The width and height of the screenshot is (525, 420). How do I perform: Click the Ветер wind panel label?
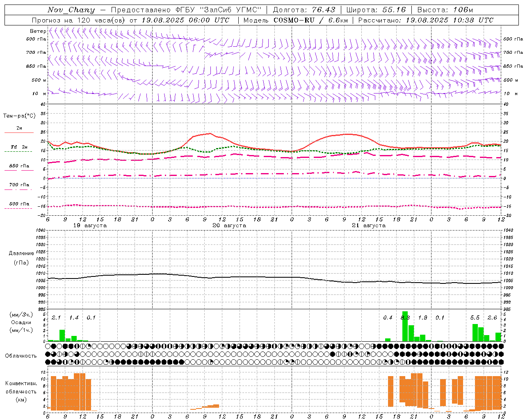pyautogui.click(x=38, y=31)
